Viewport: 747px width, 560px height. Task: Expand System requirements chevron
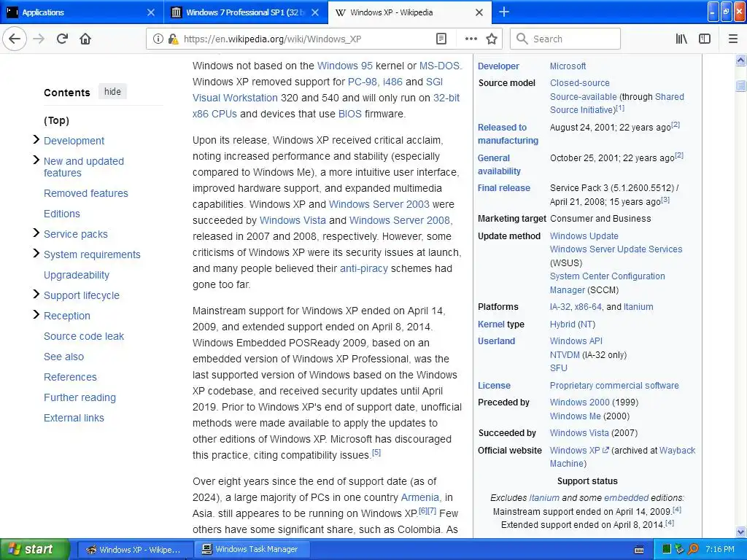(x=36, y=253)
